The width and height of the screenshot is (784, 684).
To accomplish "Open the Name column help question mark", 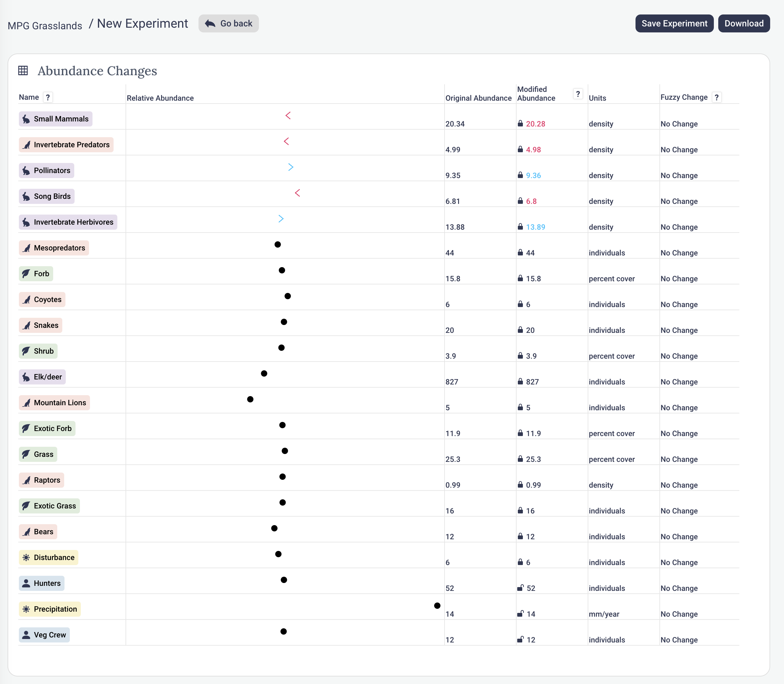I will click(x=48, y=97).
